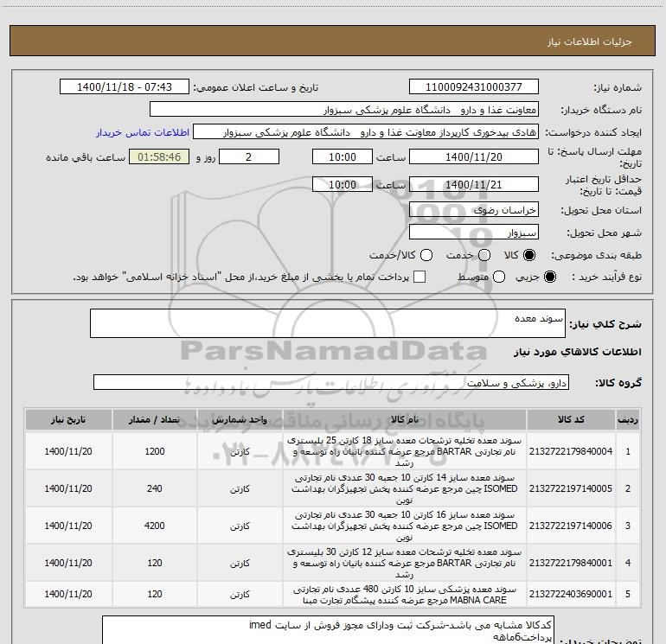Image resolution: width=666 pixels, height=644 pixels.
Task: Select product code 213272197140006
Action: click(571, 526)
